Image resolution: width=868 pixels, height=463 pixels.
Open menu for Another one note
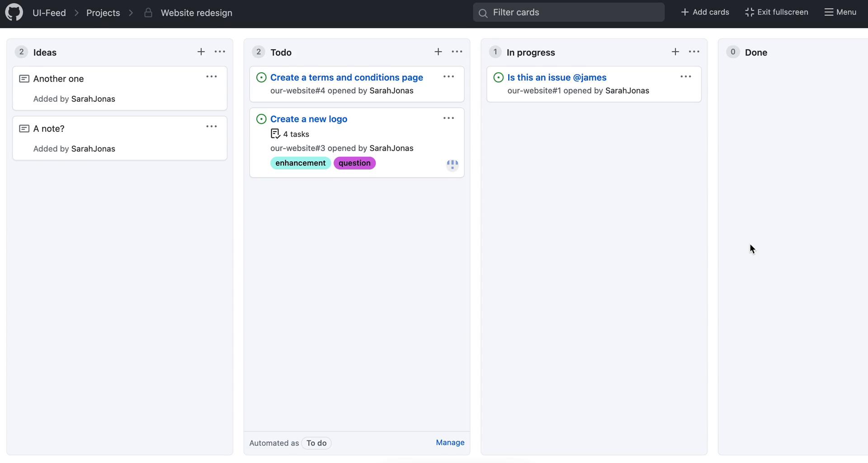click(212, 77)
